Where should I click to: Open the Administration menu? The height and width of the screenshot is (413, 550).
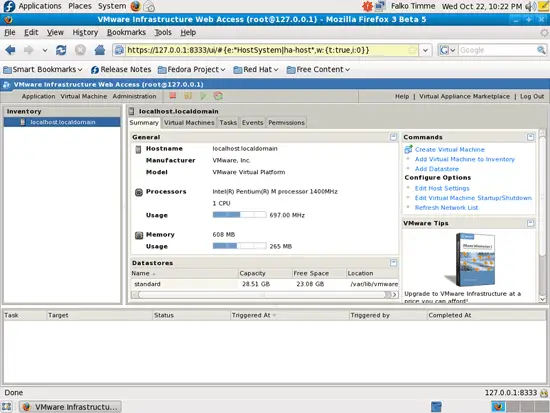click(x=134, y=96)
